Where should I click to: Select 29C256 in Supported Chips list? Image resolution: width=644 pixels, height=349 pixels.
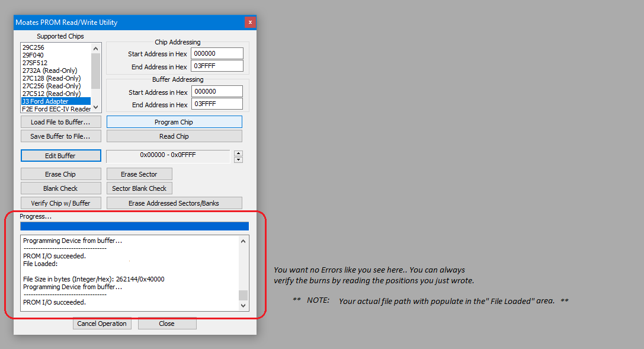33,47
